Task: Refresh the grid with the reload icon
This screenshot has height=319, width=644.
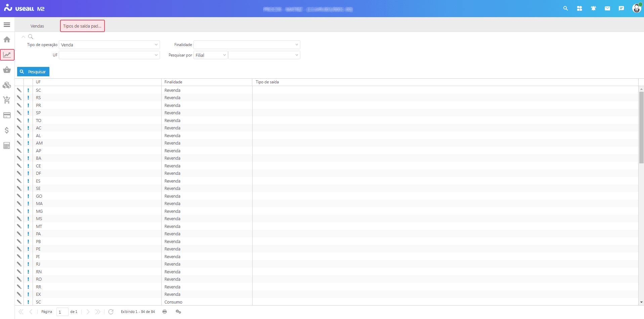Action: (x=111, y=312)
